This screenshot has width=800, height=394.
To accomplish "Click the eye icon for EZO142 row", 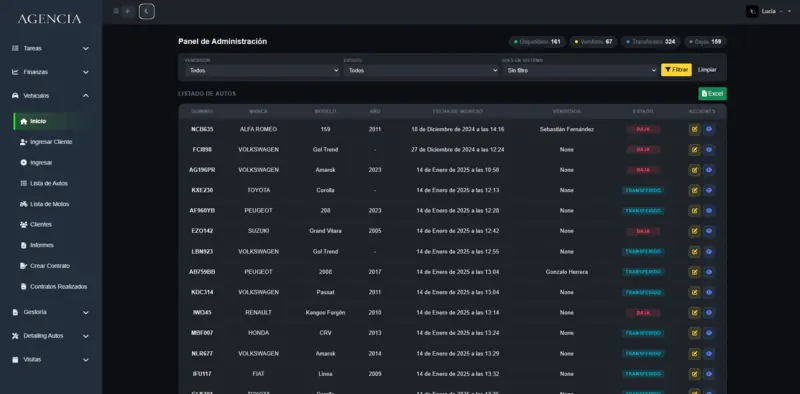I will pyautogui.click(x=709, y=231).
